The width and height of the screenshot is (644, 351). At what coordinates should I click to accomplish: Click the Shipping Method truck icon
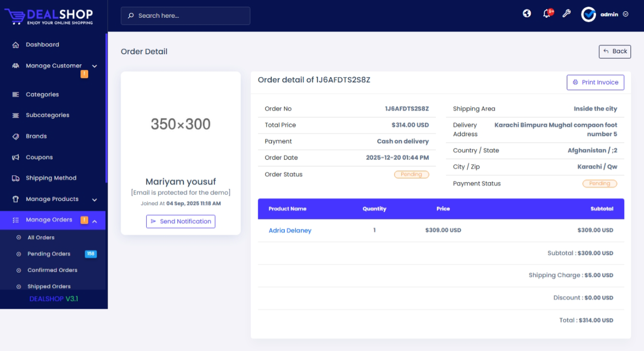click(16, 178)
